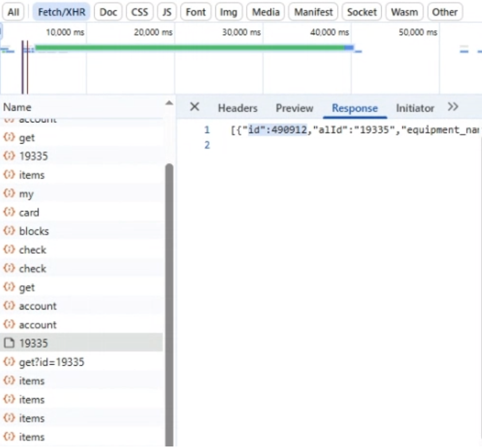Filter requests by CSS type

[x=139, y=12]
